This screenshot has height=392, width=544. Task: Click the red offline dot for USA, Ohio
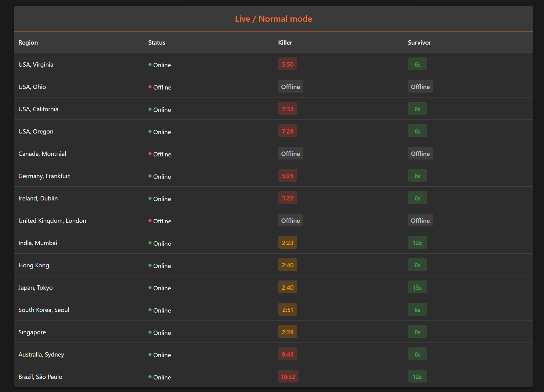click(150, 87)
